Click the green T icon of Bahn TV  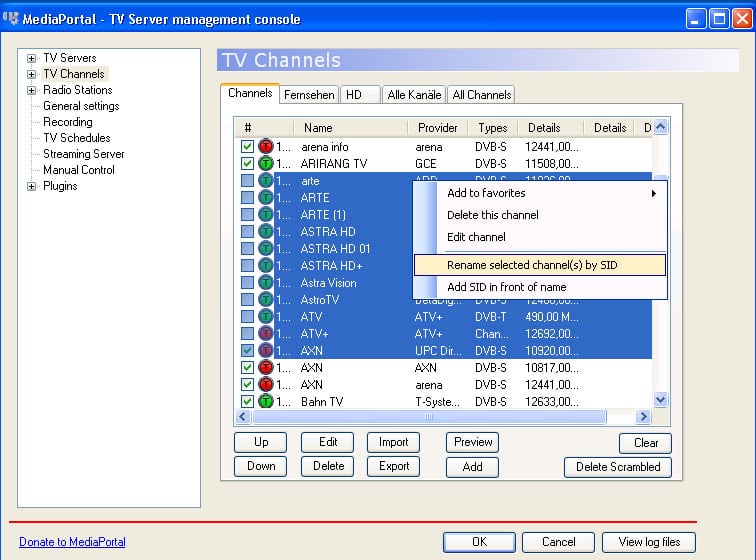point(265,401)
